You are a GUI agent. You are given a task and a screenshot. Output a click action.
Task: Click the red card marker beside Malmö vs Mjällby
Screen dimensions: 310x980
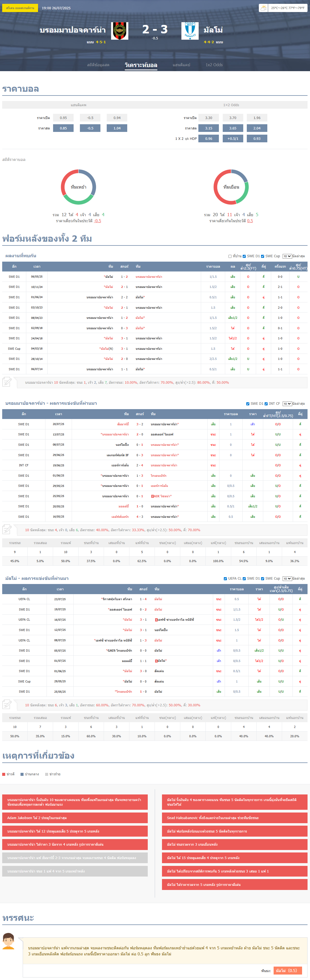156,661
